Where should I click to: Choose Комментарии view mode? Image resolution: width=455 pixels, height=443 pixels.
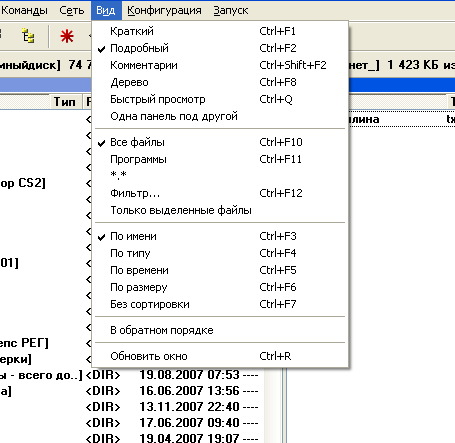(220, 65)
